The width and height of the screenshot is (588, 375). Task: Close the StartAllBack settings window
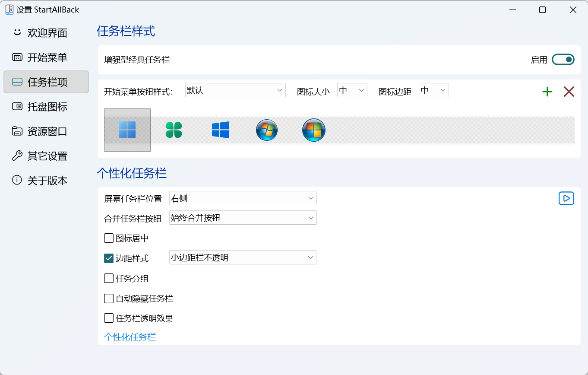tap(573, 10)
